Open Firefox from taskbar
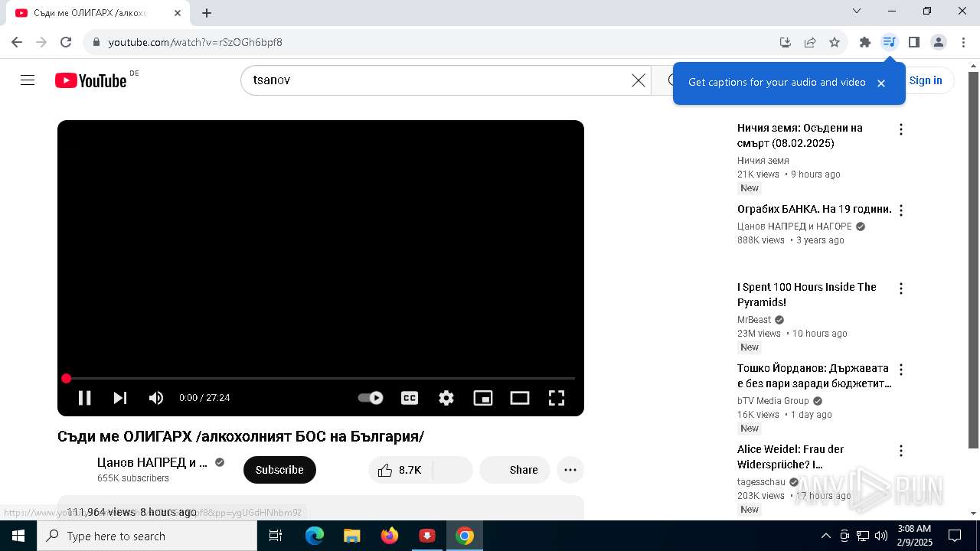This screenshot has width=980, height=551. click(390, 536)
